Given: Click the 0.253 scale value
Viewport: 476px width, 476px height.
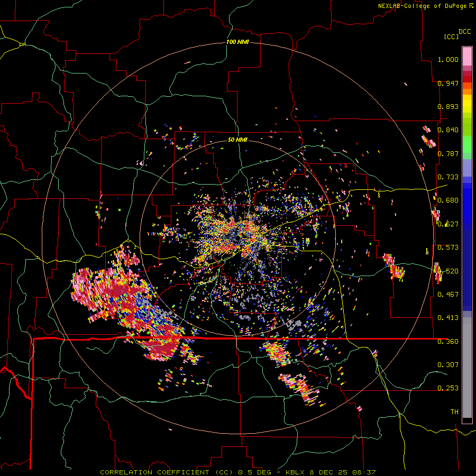Looking at the screenshot, I should tap(448, 388).
